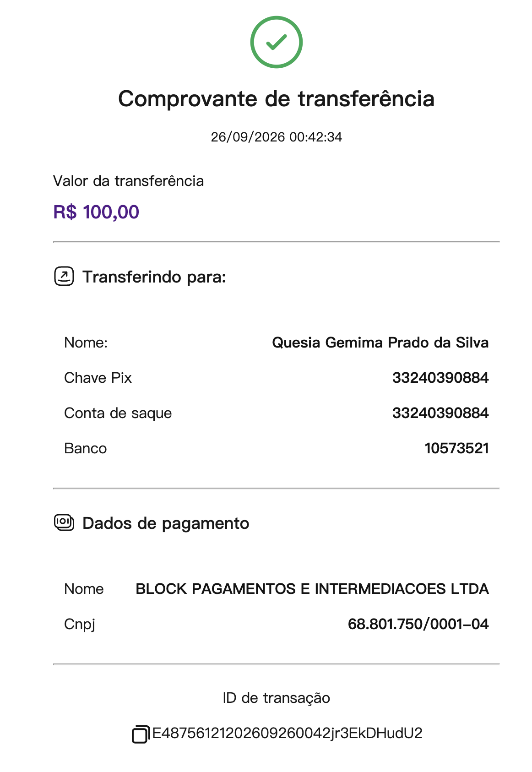Select the Comprovante de transferência title
Viewport: 532px width, 772px height.
coord(276,98)
